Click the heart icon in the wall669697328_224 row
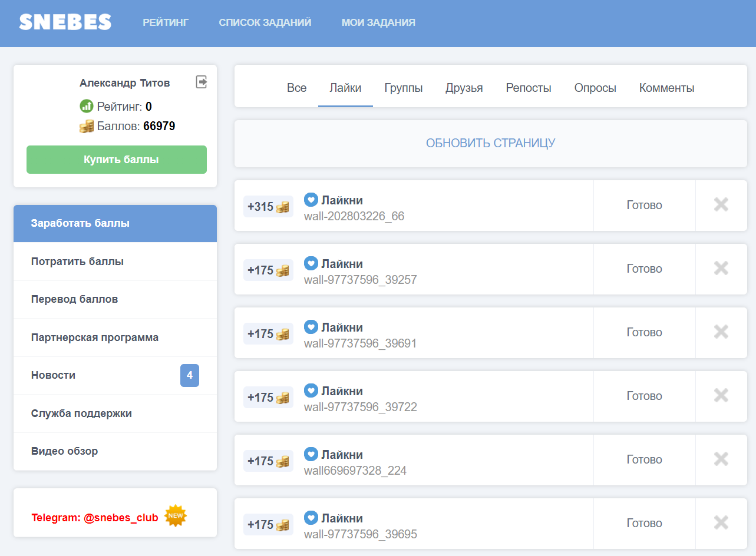This screenshot has height=556, width=756. tap(311, 454)
